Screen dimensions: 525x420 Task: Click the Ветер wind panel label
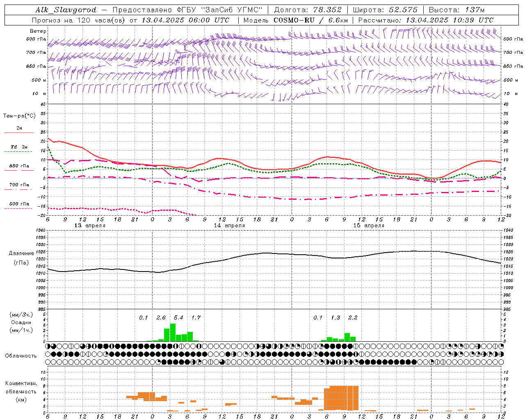tap(38, 31)
